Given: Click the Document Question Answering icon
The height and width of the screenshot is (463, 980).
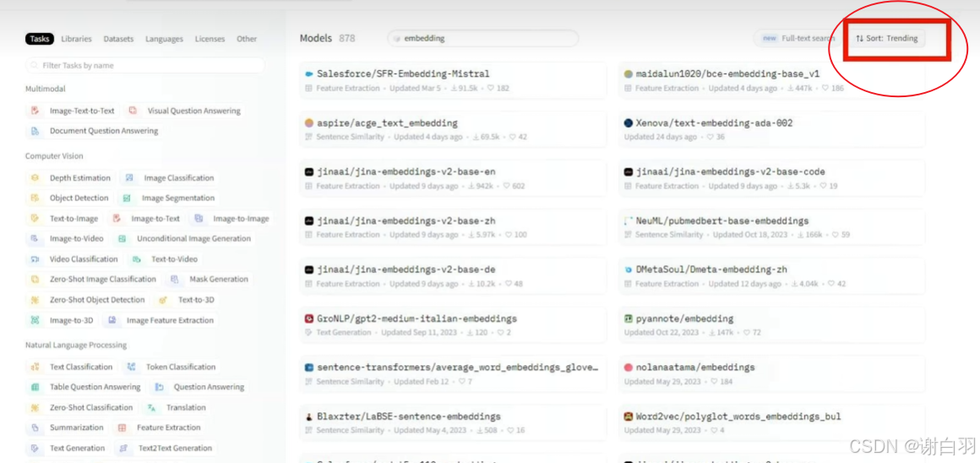Looking at the screenshot, I should point(35,131).
